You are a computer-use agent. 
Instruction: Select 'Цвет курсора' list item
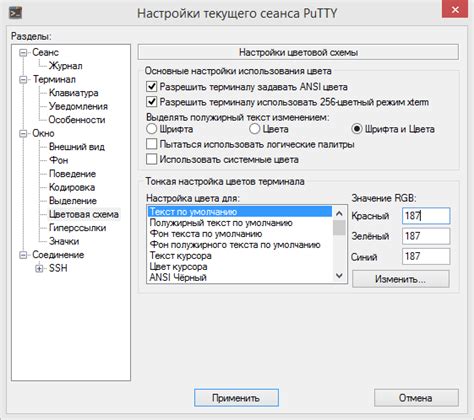coord(240,267)
